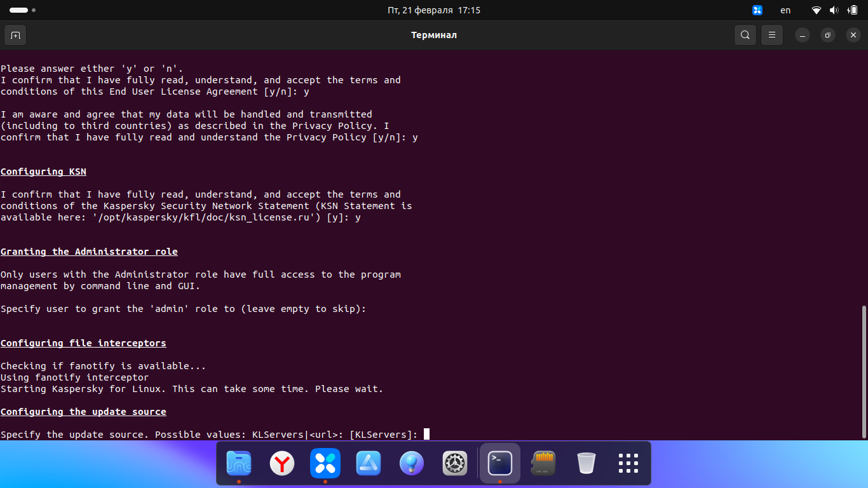Viewport: 868px width, 488px height.
Task: Click the update source prompt cursor
Action: pos(427,434)
